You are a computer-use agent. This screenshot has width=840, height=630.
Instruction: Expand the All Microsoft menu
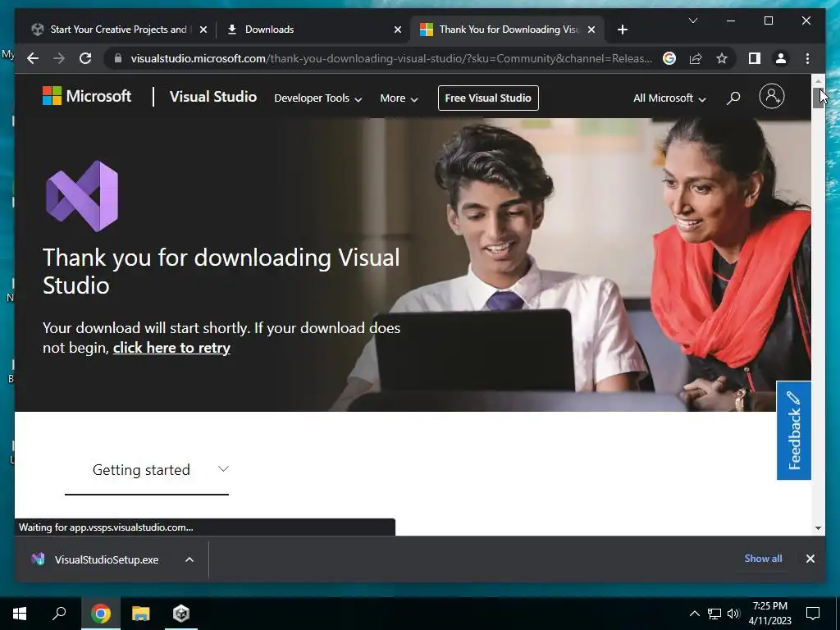(669, 98)
